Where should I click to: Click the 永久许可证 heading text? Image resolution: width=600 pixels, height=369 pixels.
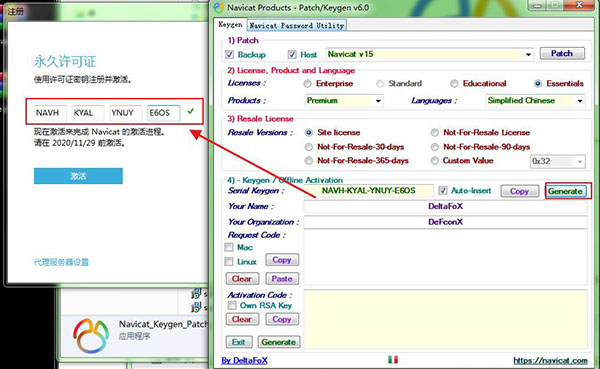coord(65,61)
